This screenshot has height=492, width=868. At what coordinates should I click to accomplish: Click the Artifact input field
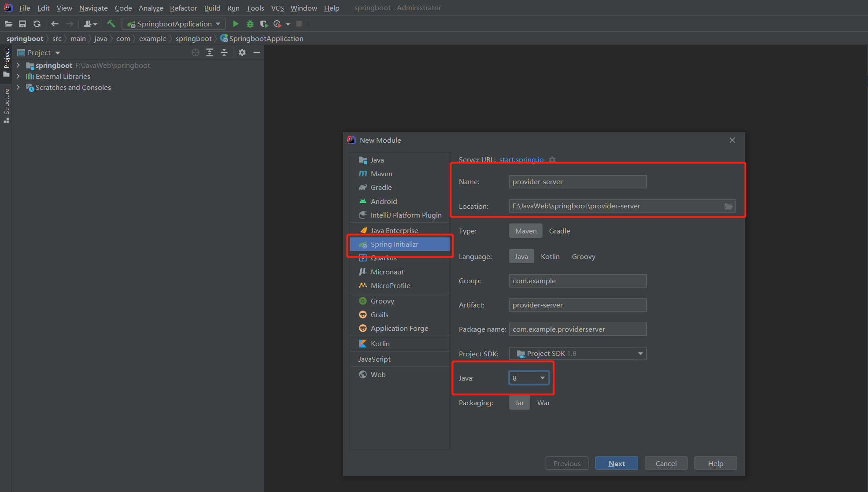coord(578,305)
